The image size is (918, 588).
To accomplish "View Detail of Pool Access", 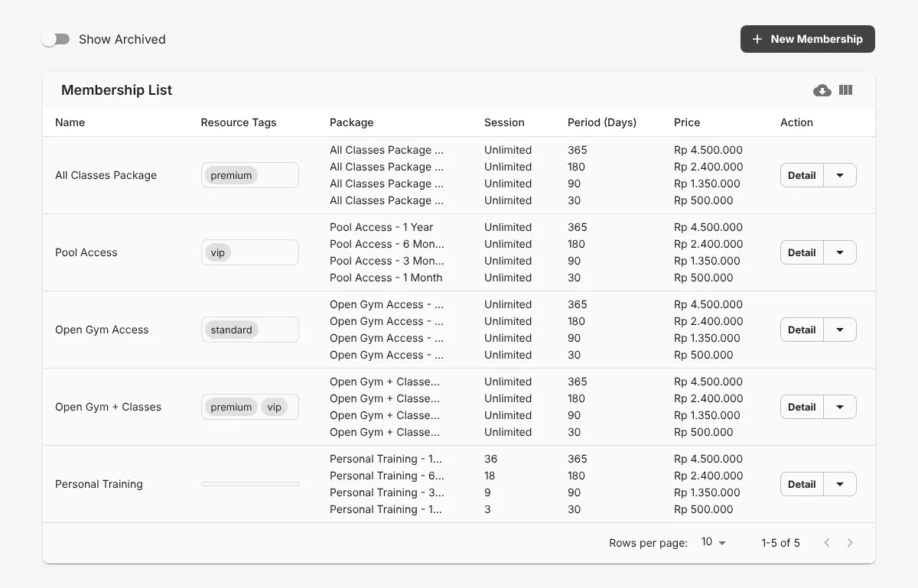I will 802,252.
